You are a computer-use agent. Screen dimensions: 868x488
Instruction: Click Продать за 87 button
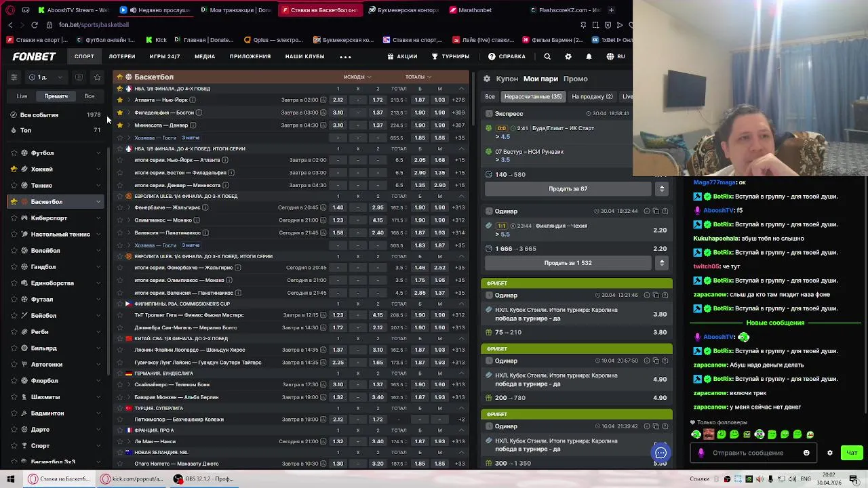coord(568,189)
